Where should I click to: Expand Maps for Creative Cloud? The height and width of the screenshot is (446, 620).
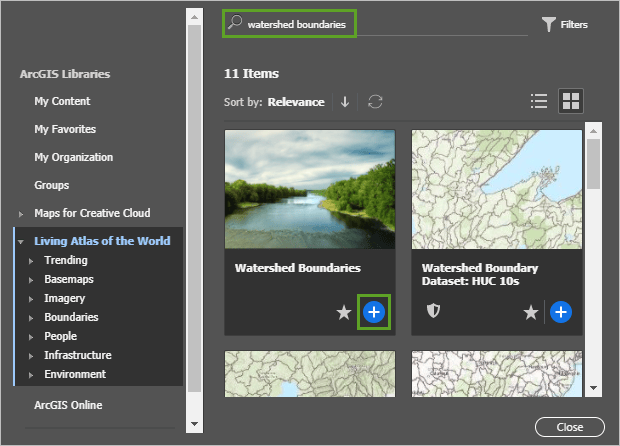[x=21, y=214]
